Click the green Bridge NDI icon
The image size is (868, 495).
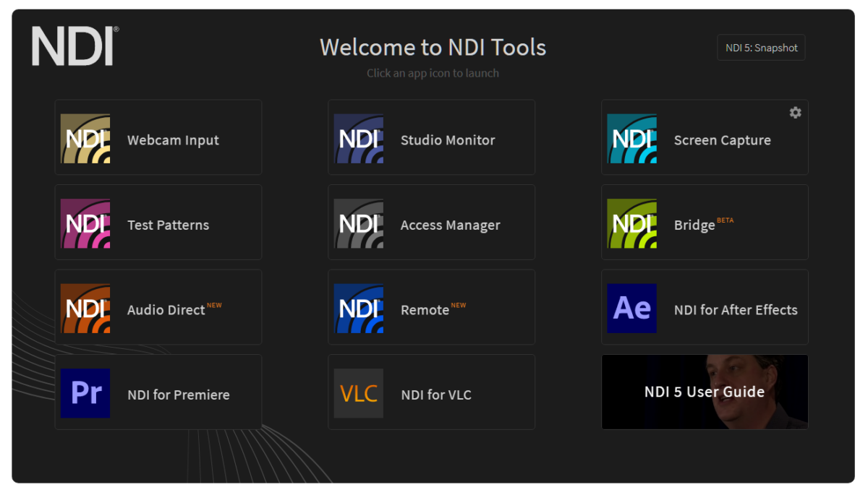632,224
